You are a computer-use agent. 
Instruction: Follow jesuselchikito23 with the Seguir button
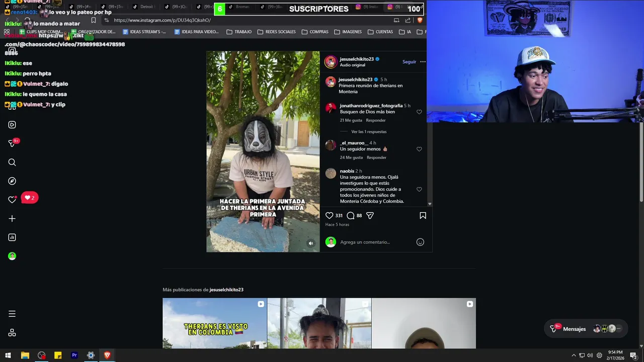tap(409, 62)
